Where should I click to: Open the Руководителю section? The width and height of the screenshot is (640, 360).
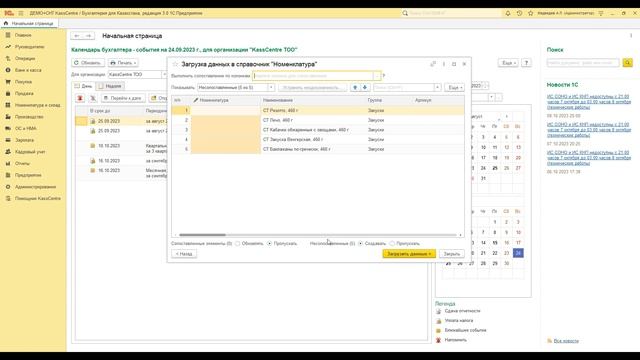click(29, 47)
